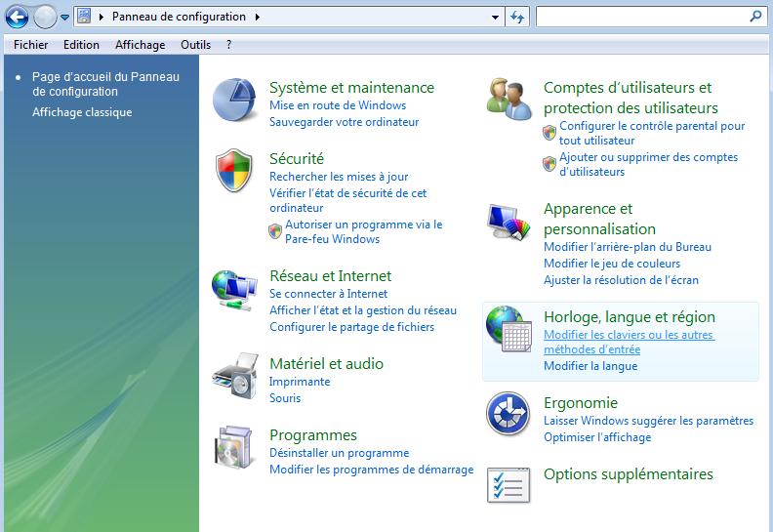This screenshot has height=532, width=773.
Task: Click the refresh button beside the address bar
Action: (518, 17)
